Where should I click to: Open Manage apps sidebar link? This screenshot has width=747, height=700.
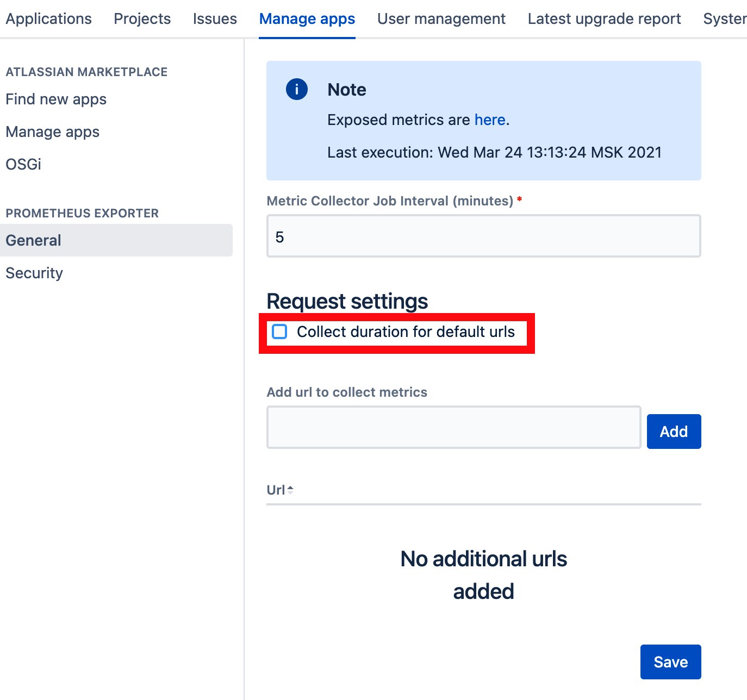tap(52, 132)
